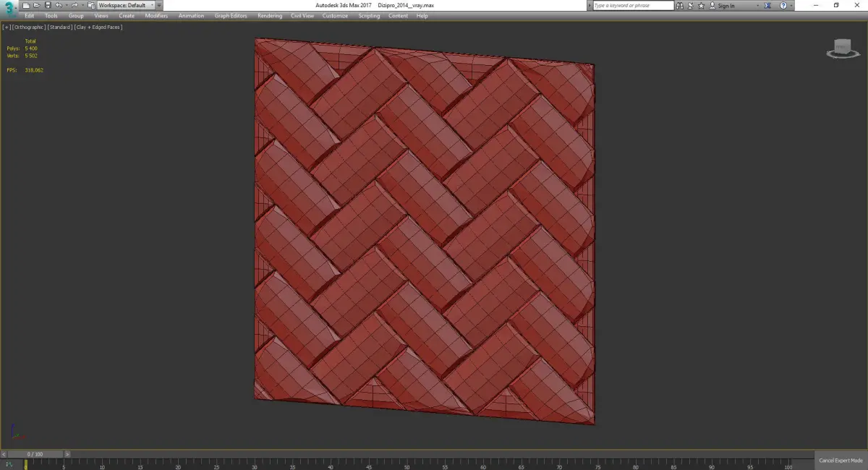Click the Favorites star icon
Viewport: 868px width, 470px height.
[x=701, y=5]
